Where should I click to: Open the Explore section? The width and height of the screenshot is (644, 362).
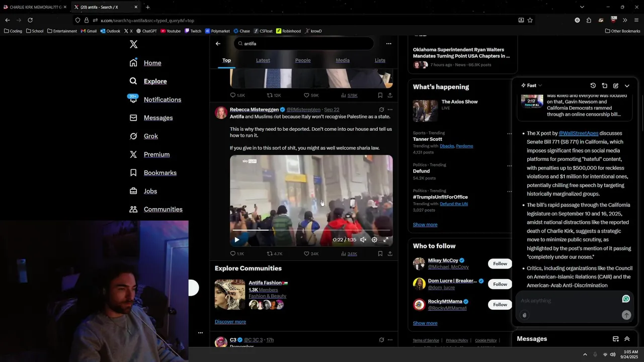click(x=148, y=81)
